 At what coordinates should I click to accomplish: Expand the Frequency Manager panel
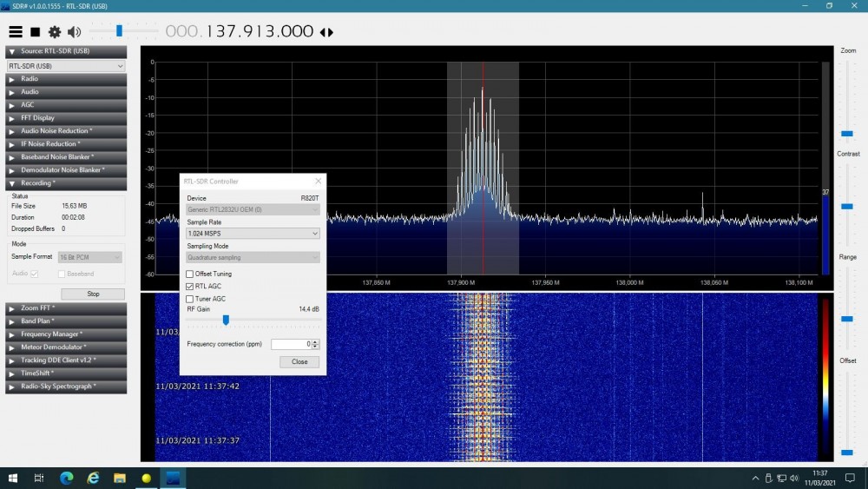pos(66,334)
